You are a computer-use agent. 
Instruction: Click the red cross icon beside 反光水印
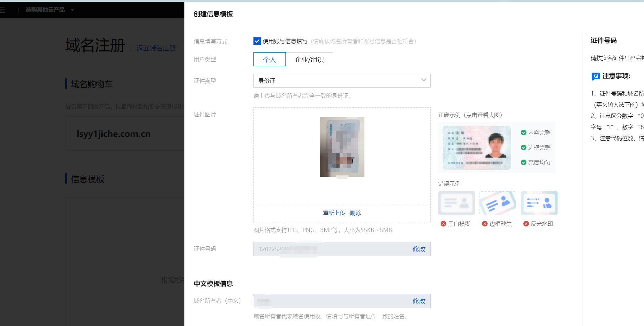tap(526, 224)
